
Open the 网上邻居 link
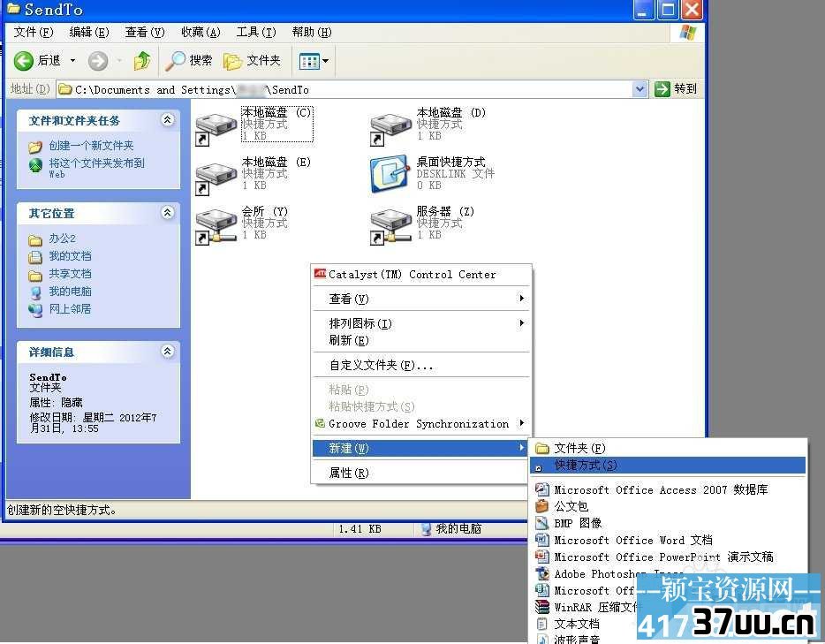click(70, 309)
